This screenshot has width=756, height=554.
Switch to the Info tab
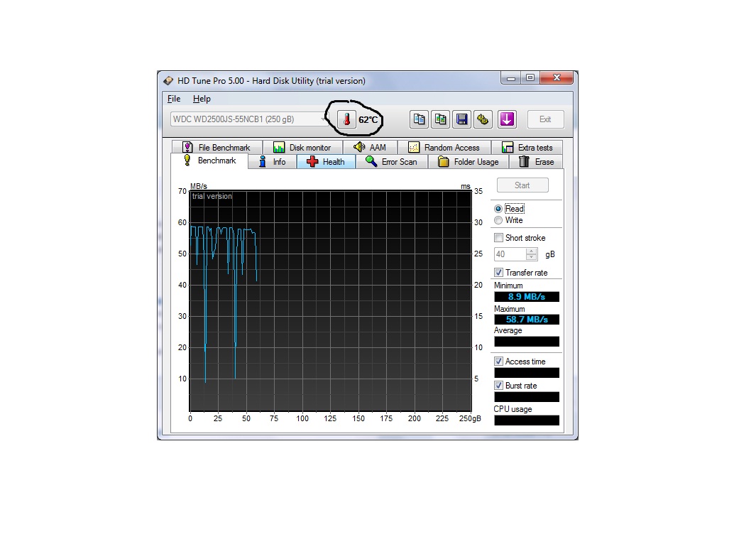pyautogui.click(x=273, y=162)
